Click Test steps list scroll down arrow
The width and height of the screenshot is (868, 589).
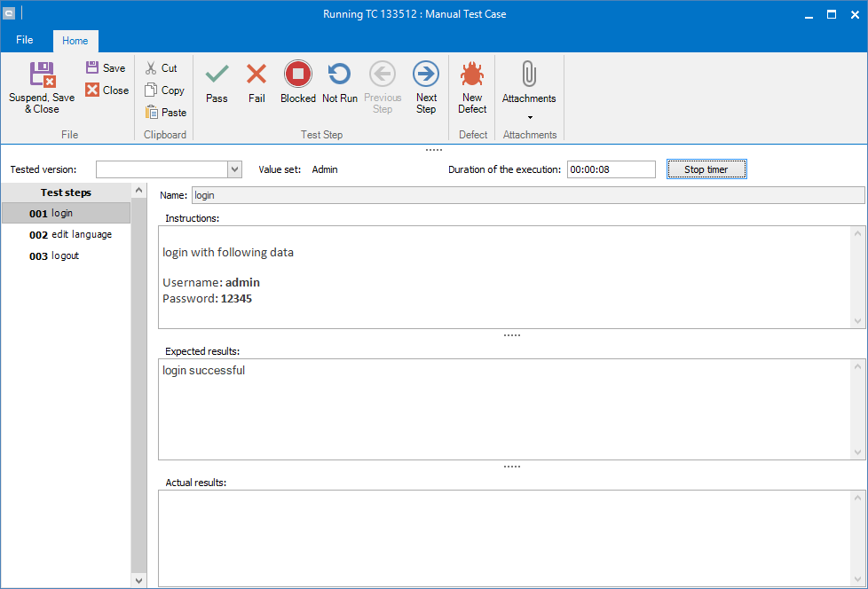tap(138, 580)
